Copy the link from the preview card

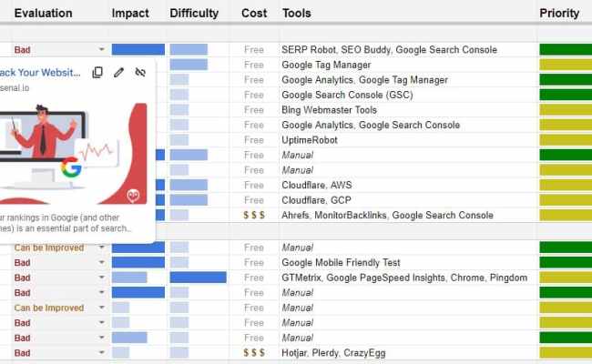click(97, 72)
